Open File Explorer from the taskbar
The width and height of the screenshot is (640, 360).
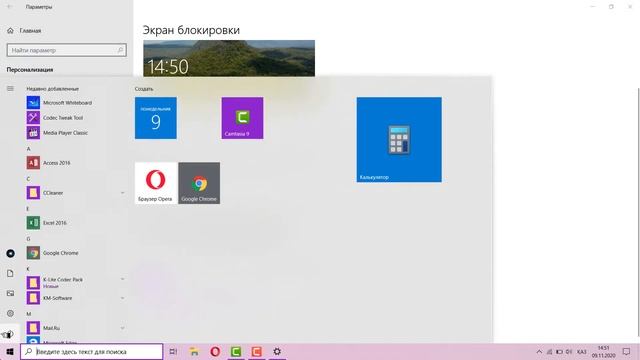tap(194, 351)
